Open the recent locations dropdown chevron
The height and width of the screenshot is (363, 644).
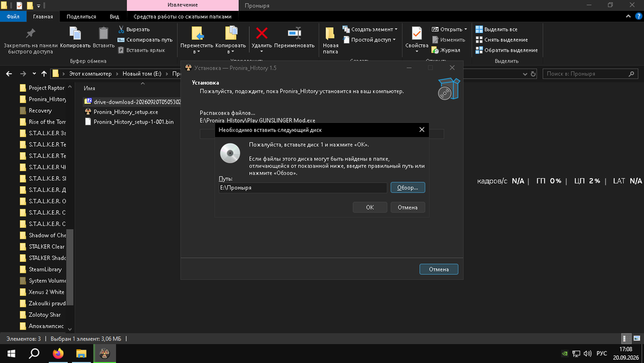point(34,74)
